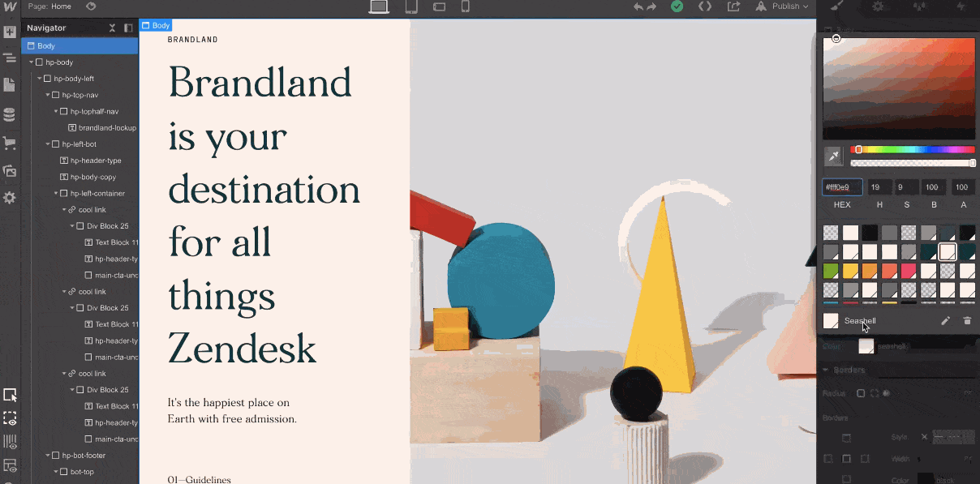This screenshot has height=484, width=980.
Task: Open the Add Elements panel
Action: 11,32
